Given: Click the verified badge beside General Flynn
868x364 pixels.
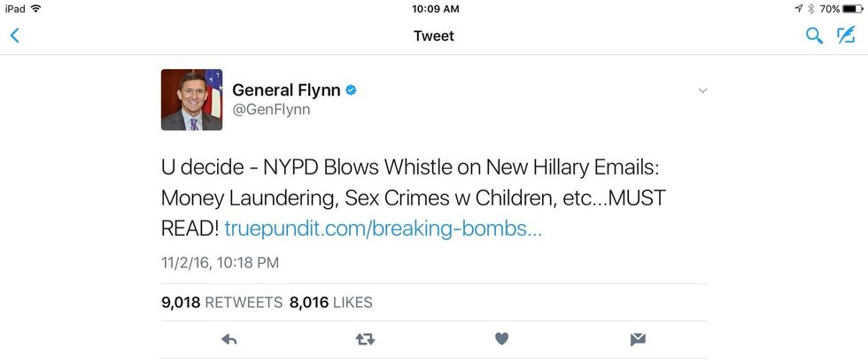Looking at the screenshot, I should 351,90.
